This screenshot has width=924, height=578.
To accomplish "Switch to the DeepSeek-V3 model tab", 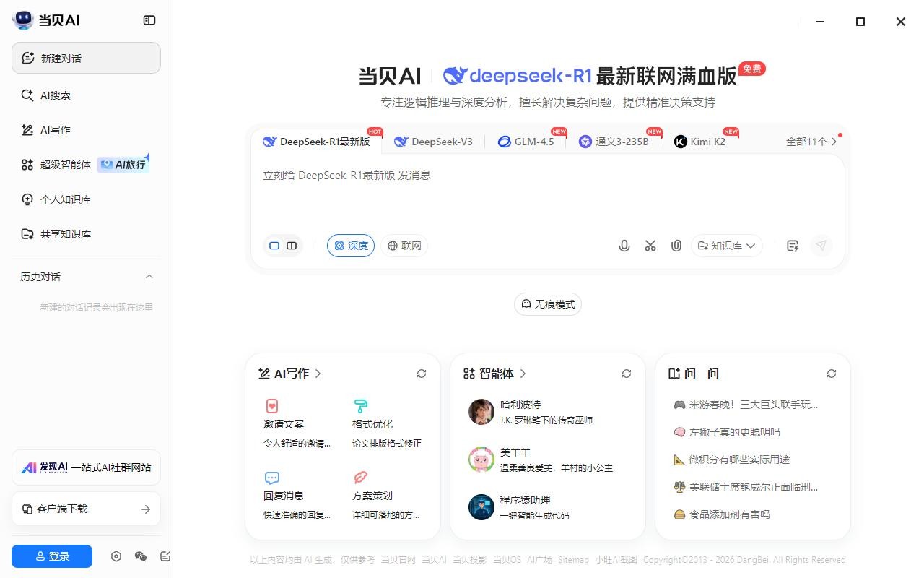I will tap(433, 142).
